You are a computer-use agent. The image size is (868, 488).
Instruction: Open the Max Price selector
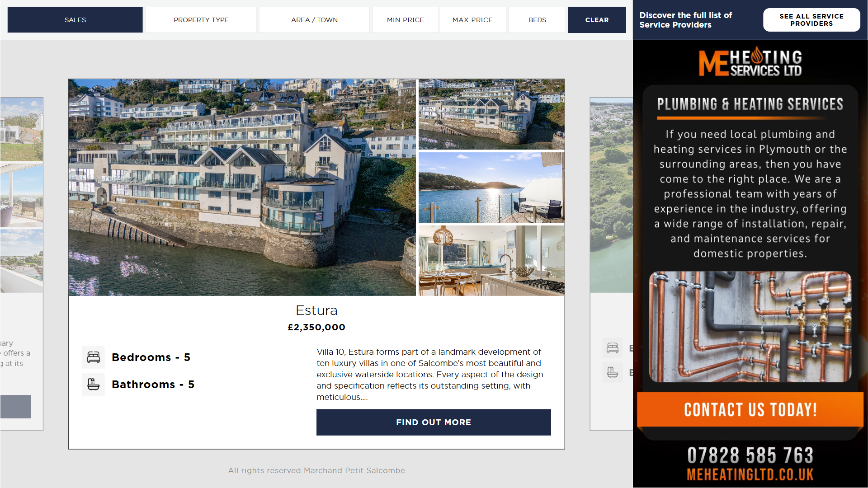472,20
